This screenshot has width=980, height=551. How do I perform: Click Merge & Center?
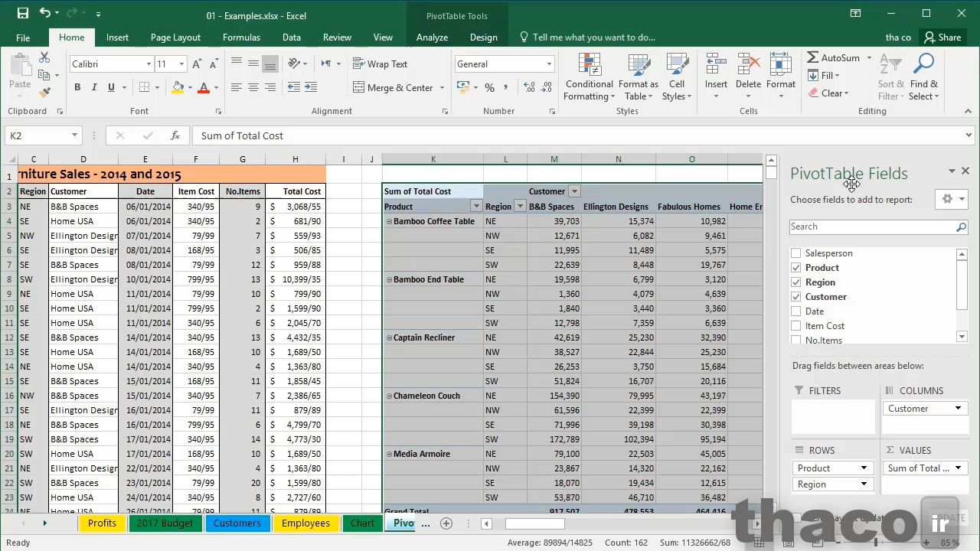point(393,88)
